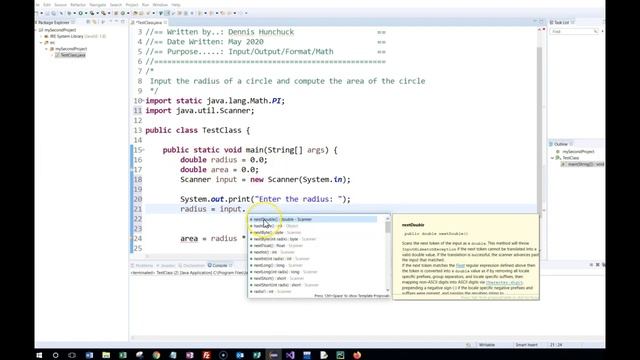Select nextDouble() in the content assist list
The width and height of the screenshot is (640, 360).
[313, 219]
